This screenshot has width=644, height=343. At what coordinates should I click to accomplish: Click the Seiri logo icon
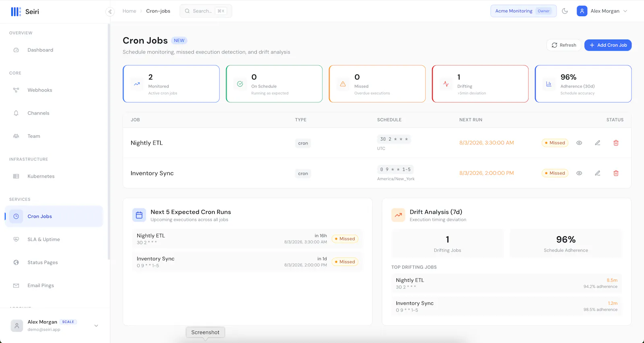tap(16, 12)
